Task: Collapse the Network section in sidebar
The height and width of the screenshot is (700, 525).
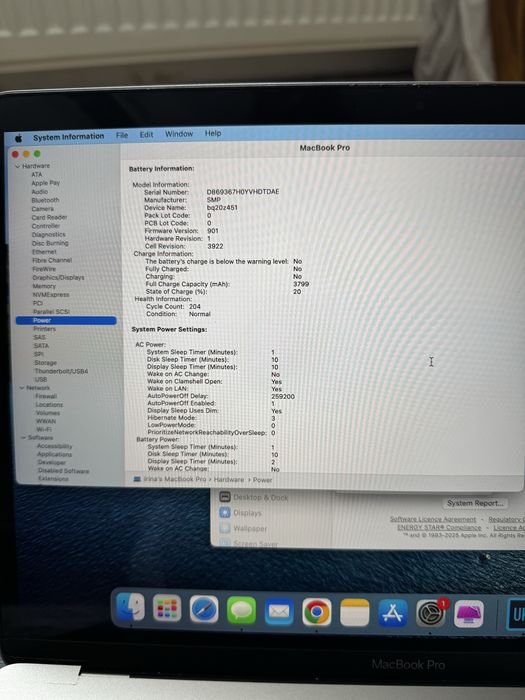Action: point(21,388)
